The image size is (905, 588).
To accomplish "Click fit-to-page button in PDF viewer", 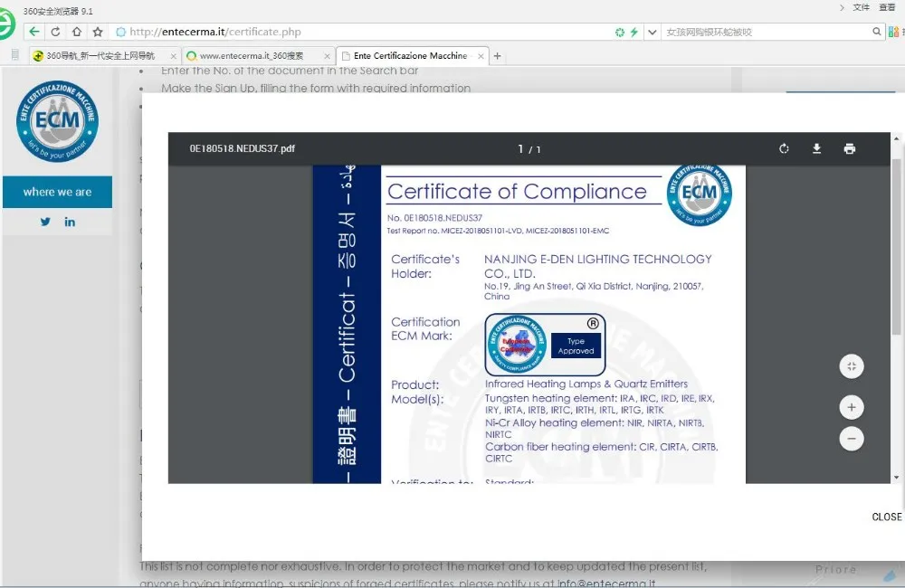I will 851,366.
